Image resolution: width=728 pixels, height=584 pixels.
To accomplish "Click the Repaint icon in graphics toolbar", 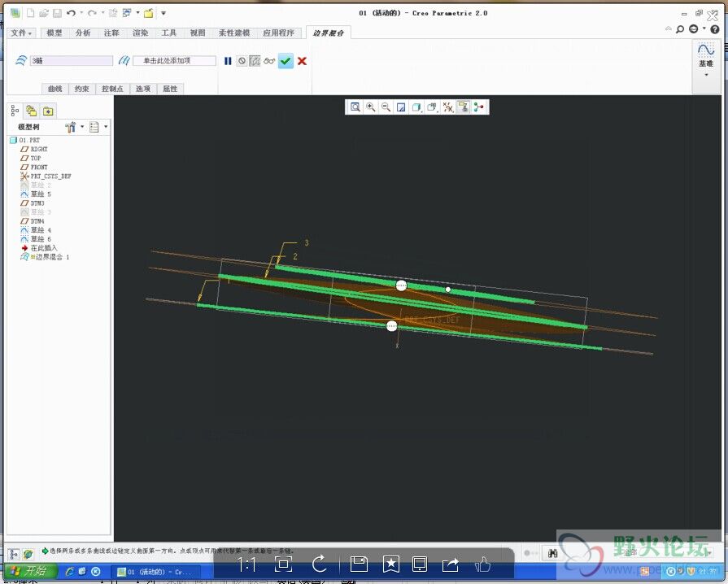I will click(401, 107).
